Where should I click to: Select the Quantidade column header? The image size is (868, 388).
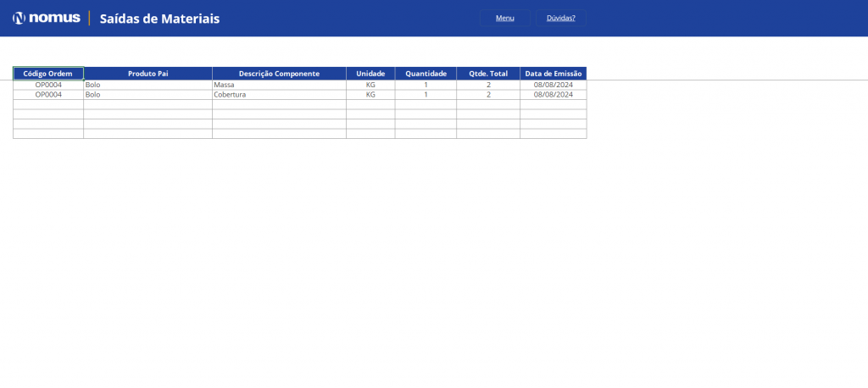tap(426, 74)
